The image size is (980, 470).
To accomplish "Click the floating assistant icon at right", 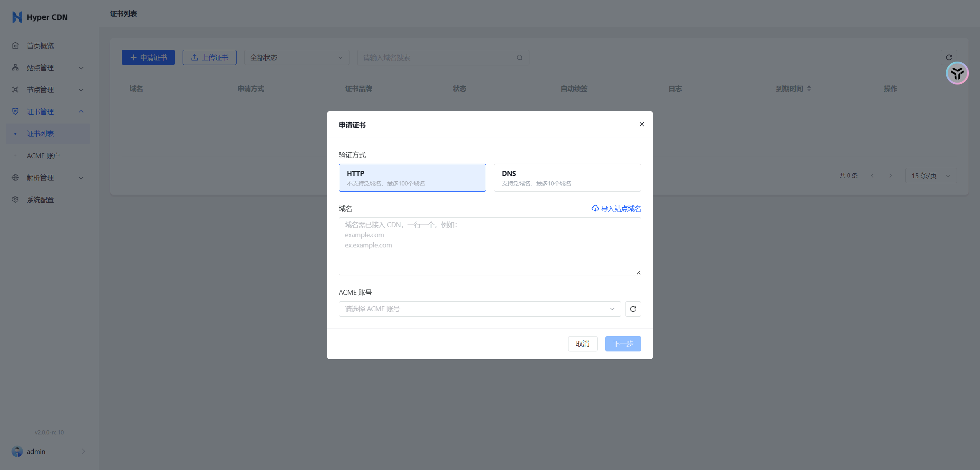I will (x=957, y=73).
